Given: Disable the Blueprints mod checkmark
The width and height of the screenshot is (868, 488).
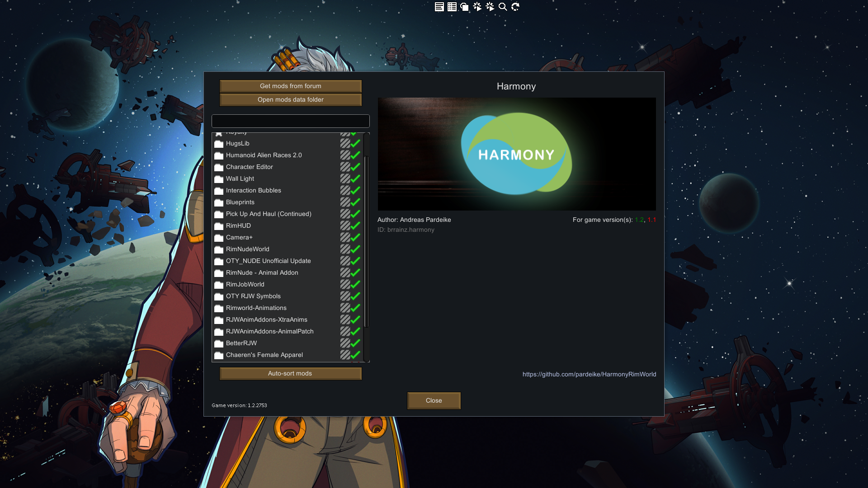Looking at the screenshot, I should (355, 202).
